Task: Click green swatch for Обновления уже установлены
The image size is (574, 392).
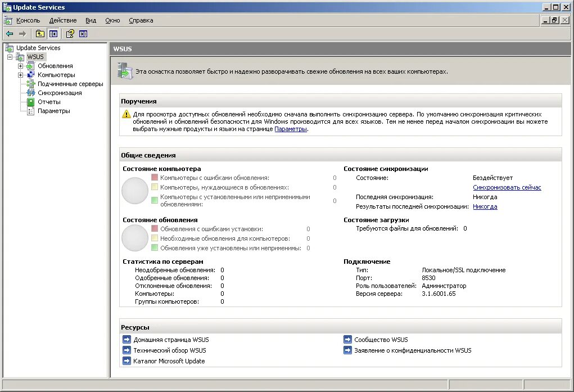Action: click(x=155, y=247)
